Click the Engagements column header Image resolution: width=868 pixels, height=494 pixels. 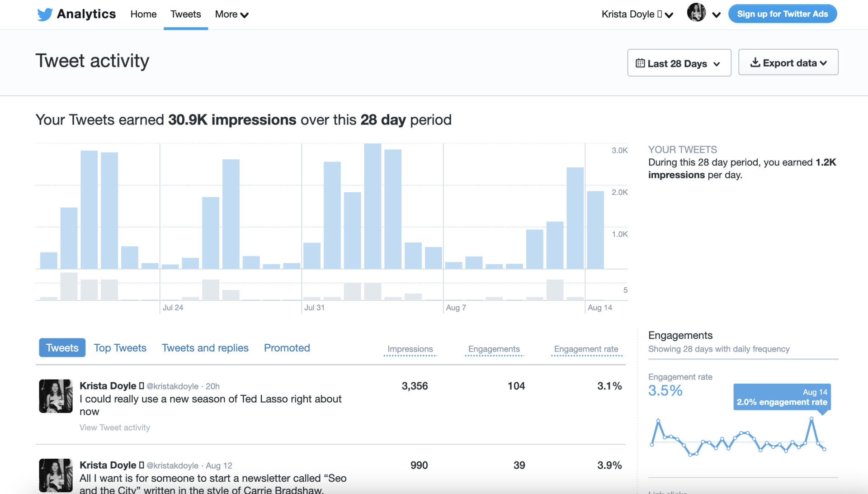pyautogui.click(x=494, y=348)
